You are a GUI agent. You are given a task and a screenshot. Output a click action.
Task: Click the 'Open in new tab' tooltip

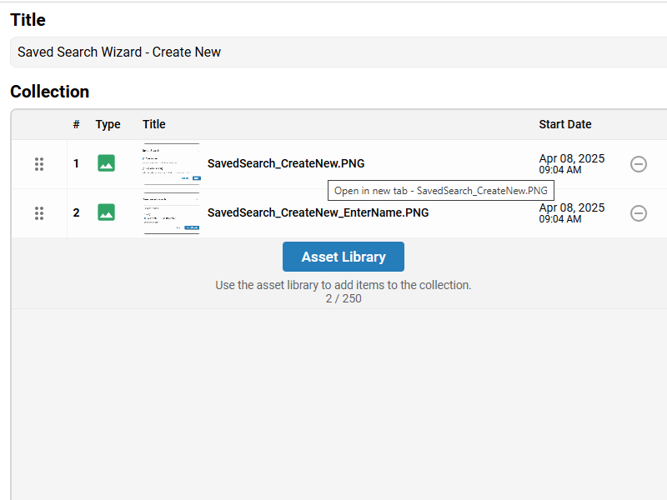440,190
